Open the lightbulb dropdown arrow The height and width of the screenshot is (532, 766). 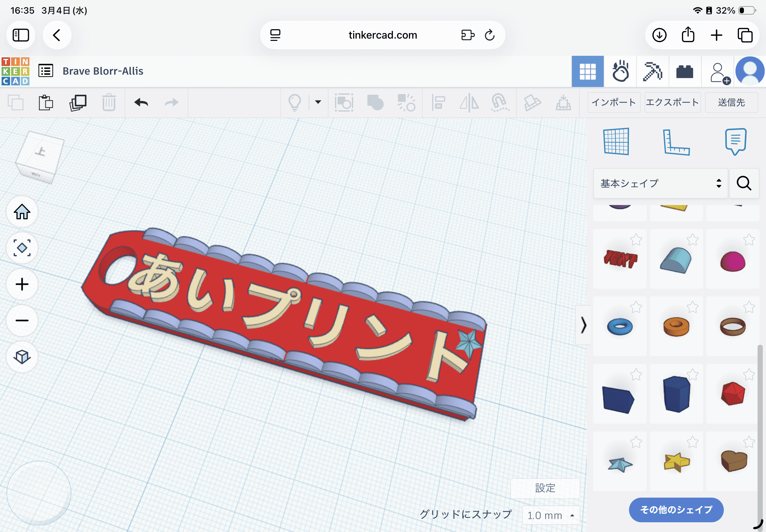click(317, 103)
